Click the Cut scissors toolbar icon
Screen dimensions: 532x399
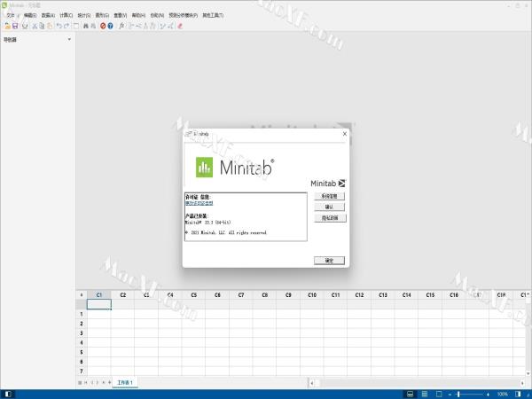click(35, 26)
